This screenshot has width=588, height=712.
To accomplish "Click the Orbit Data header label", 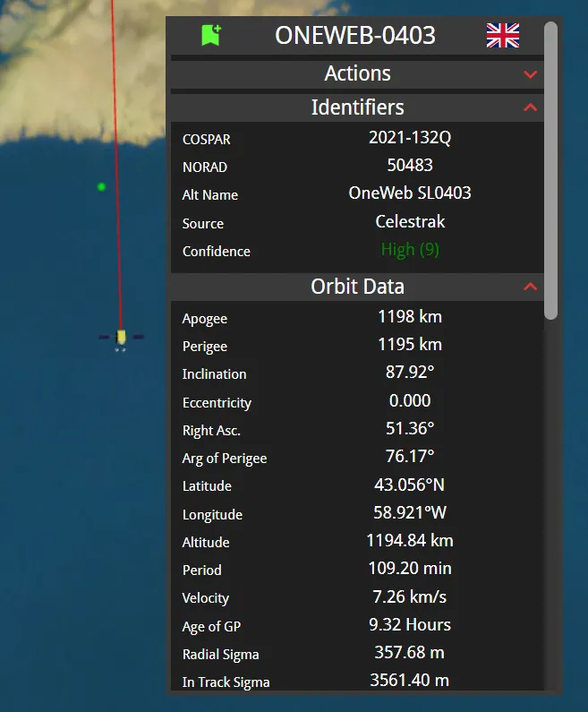I will (x=357, y=287).
